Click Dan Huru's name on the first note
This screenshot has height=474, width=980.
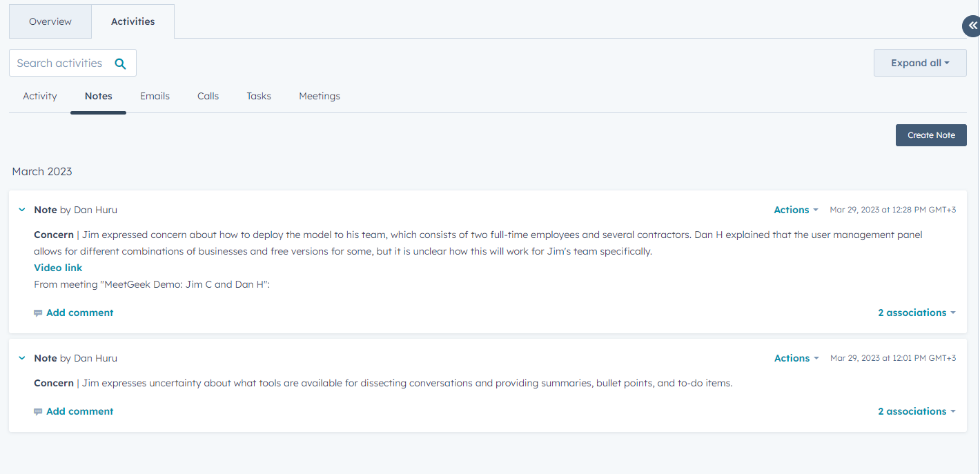coord(95,210)
